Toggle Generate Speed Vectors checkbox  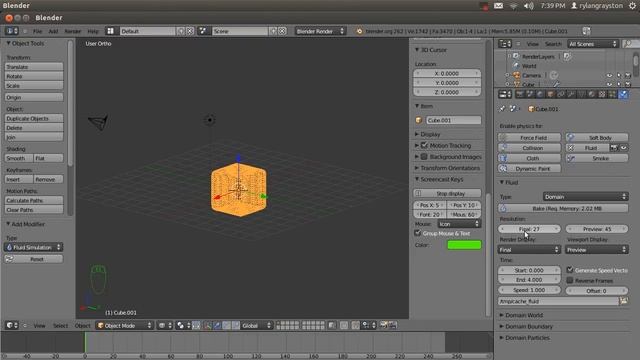pyautogui.click(x=570, y=269)
